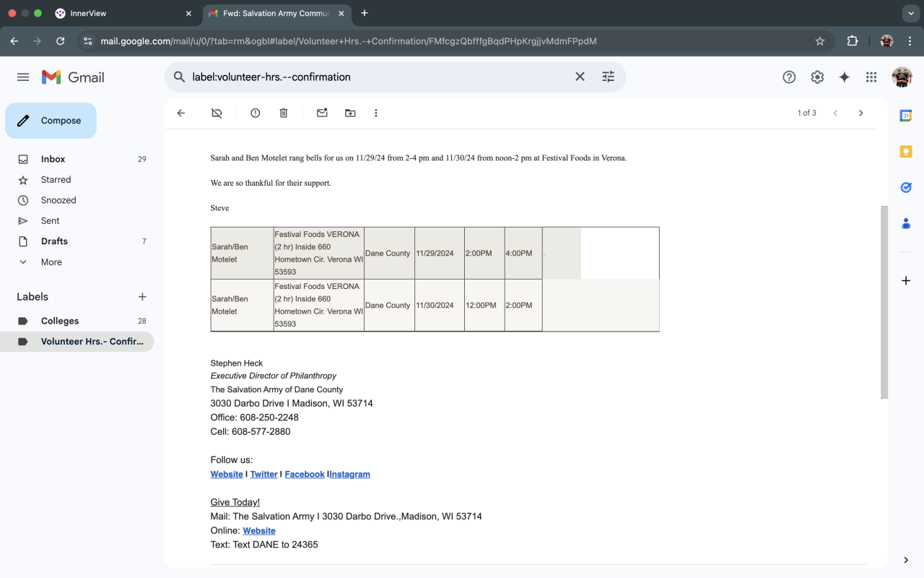Open the Colleges label
The image size is (924, 578).
pos(77,321)
